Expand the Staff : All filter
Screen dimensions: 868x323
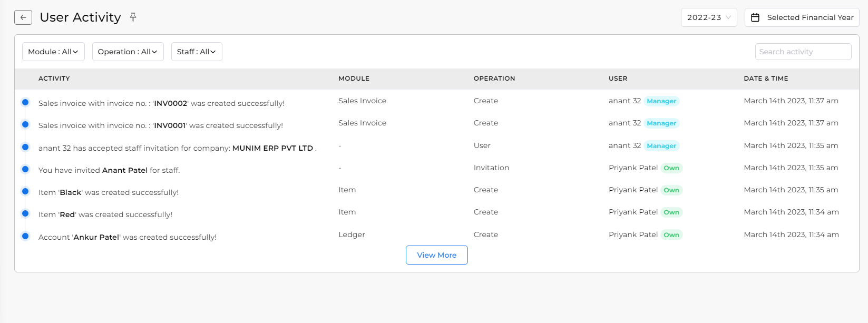click(x=197, y=52)
